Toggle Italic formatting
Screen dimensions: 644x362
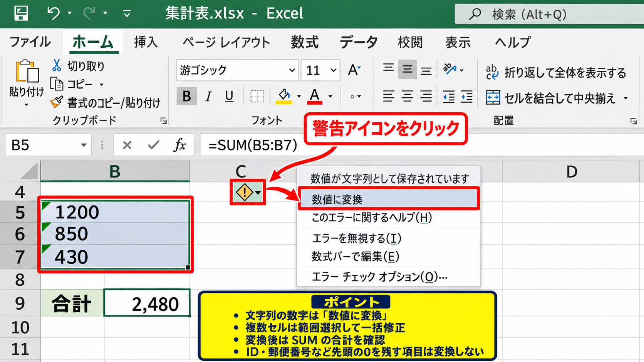[x=208, y=96]
